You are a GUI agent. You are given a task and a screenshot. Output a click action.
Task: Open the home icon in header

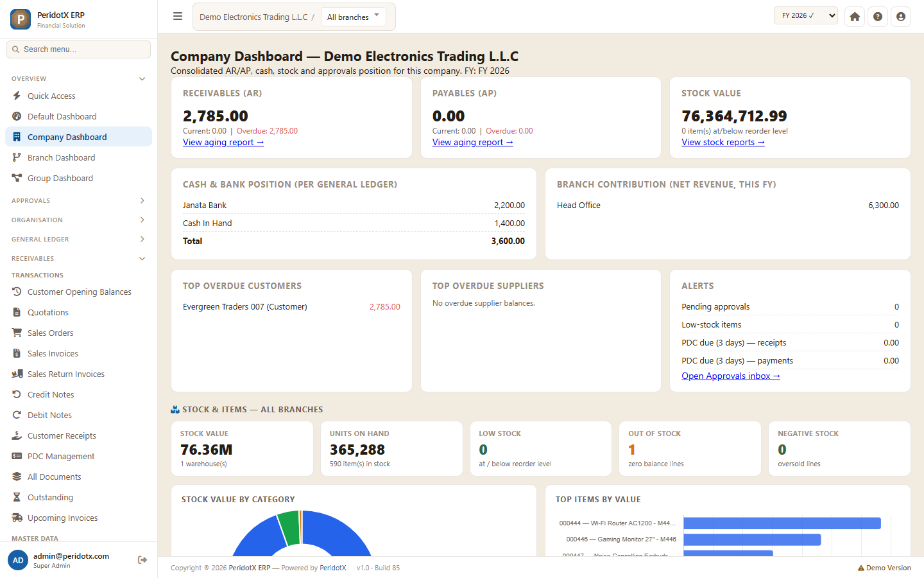click(855, 17)
